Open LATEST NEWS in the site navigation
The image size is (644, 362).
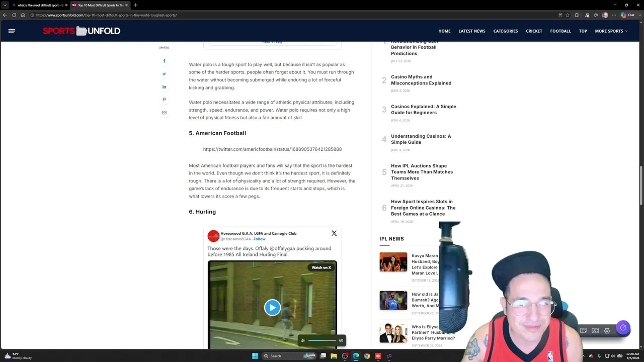coord(472,31)
